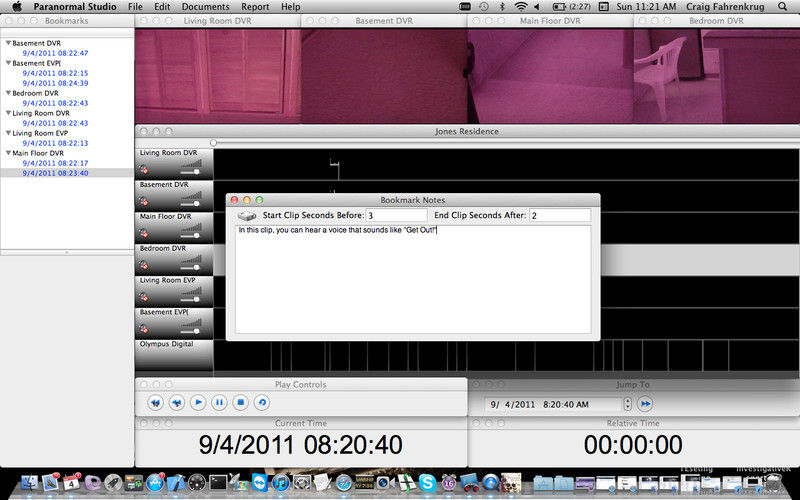The height and width of the screenshot is (500, 800).
Task: Select the highlighted bookmark 9/4/2011 08:23:40
Action: [55, 173]
